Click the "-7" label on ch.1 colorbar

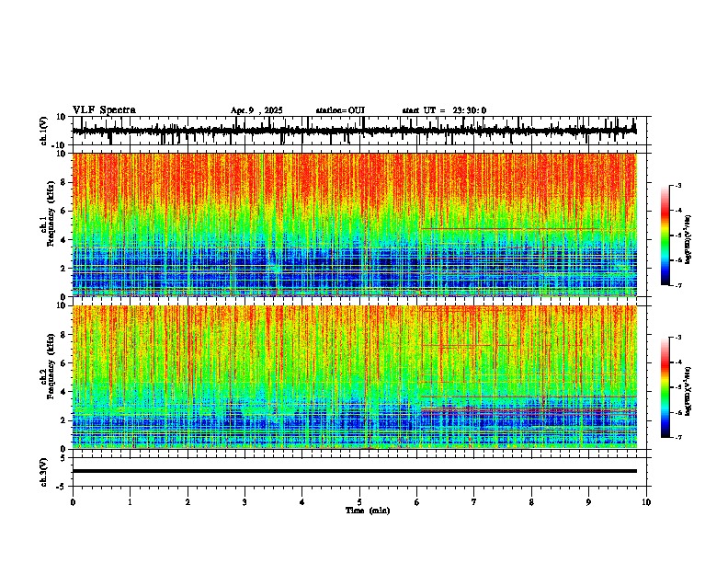click(x=677, y=285)
